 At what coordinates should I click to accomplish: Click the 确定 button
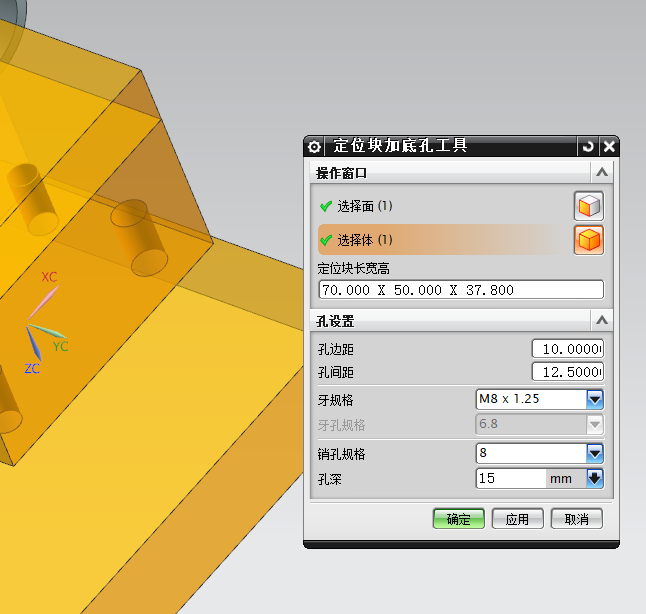pyautogui.click(x=459, y=519)
